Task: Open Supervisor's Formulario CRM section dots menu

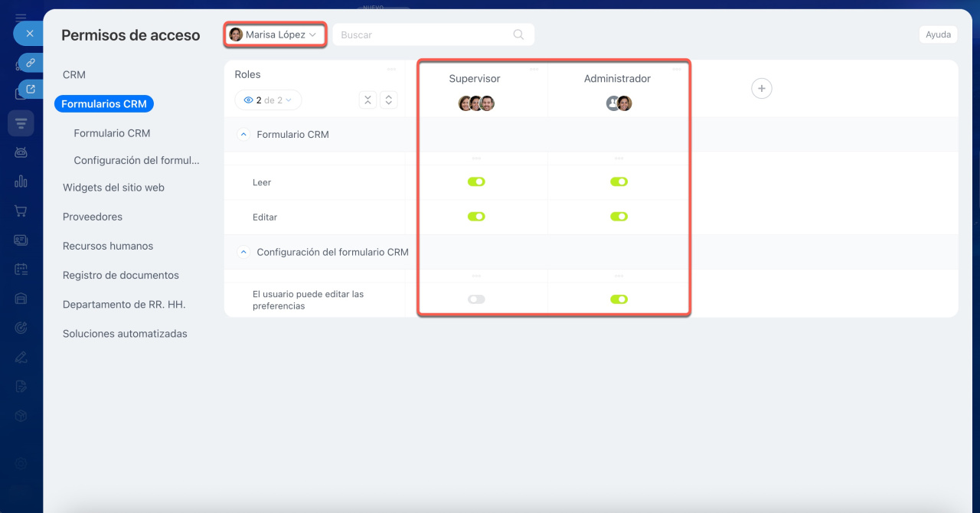Action: coord(476,158)
